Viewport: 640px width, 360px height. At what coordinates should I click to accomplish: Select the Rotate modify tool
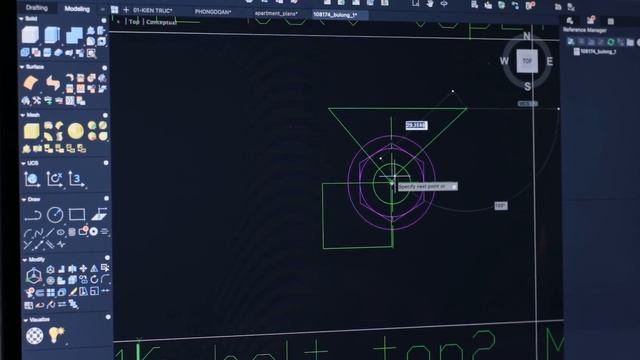click(94, 280)
